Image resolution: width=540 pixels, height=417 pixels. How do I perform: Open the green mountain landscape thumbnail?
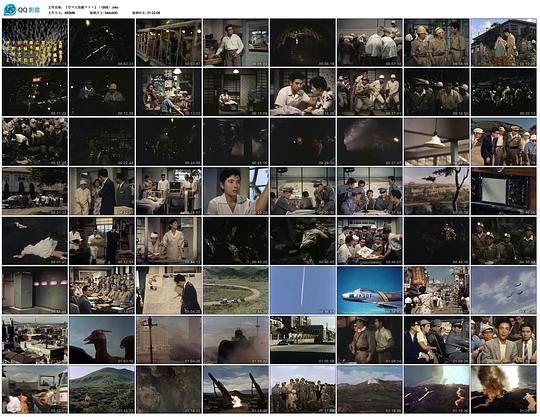(102, 389)
